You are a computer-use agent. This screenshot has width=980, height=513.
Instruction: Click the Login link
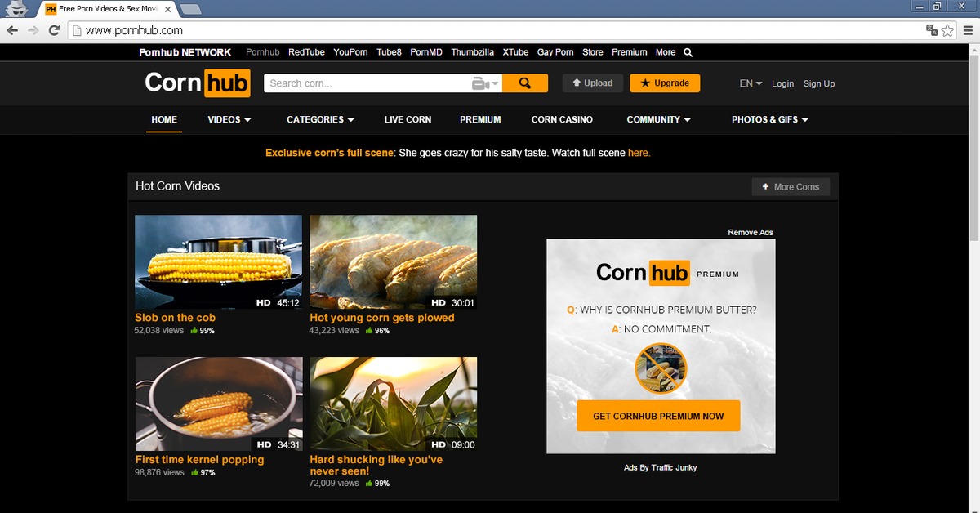pos(782,83)
